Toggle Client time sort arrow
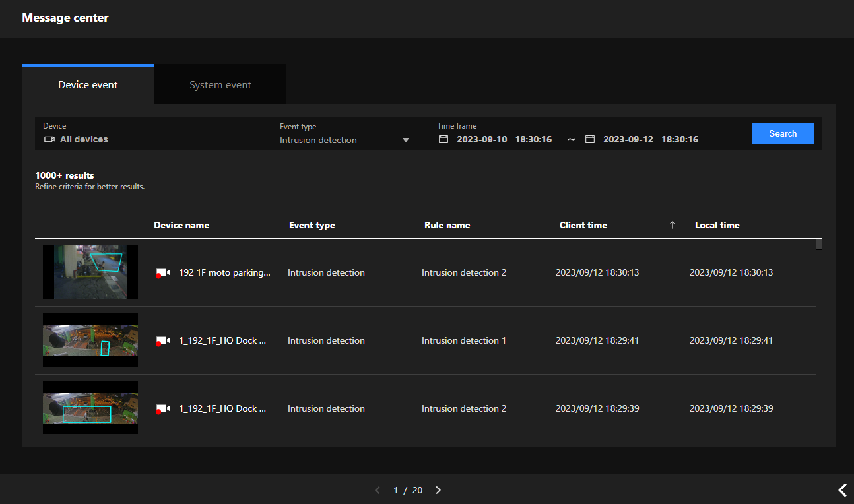Screen dimensions: 854x504 [673, 225]
